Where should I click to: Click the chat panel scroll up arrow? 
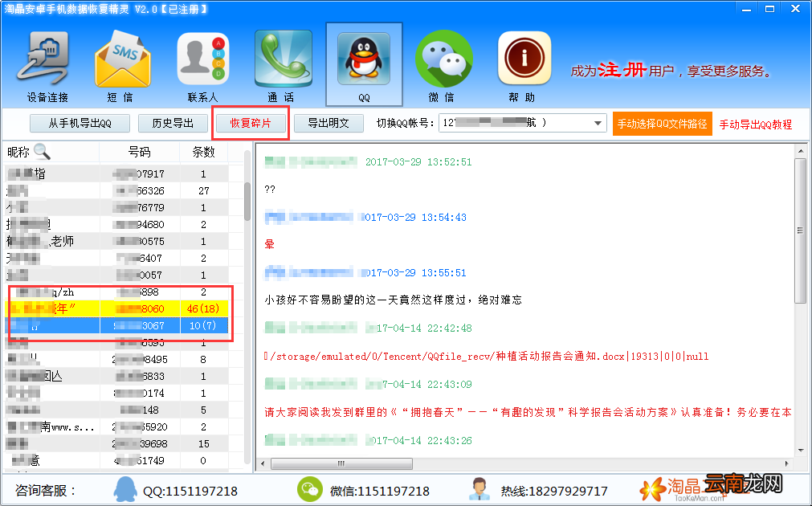[x=801, y=151]
